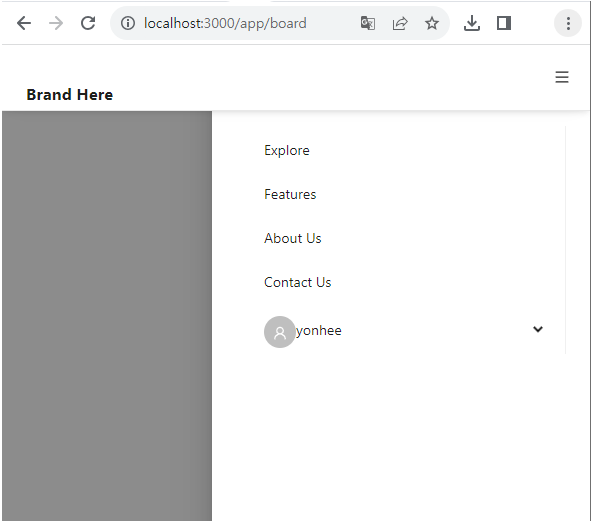View site information icon in address bar
This screenshot has height=521, width=593.
(x=128, y=23)
